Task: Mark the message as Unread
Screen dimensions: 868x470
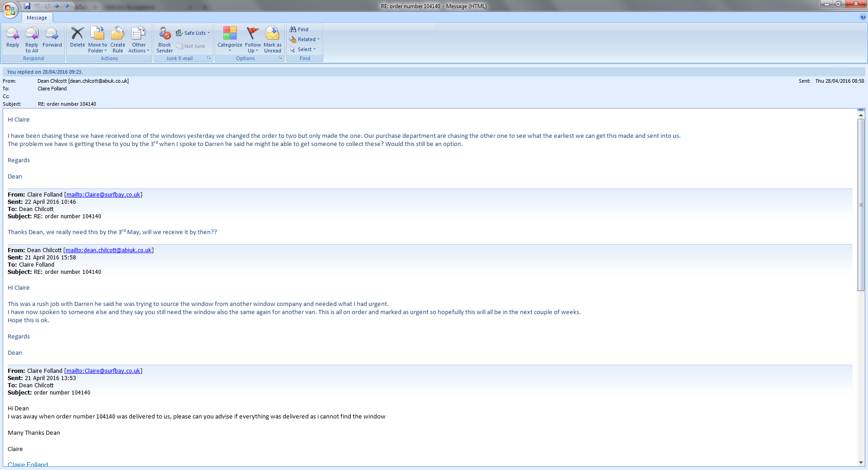Action: [x=273, y=39]
